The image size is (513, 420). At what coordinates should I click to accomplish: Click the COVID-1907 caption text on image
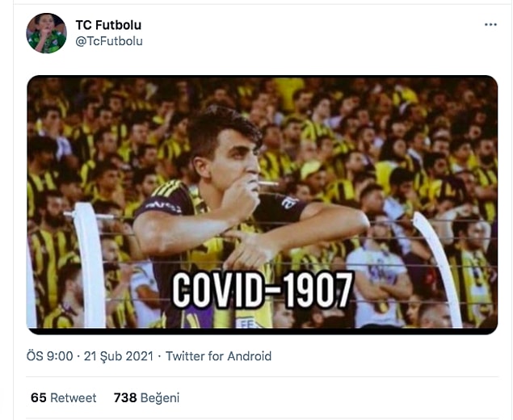(x=263, y=290)
